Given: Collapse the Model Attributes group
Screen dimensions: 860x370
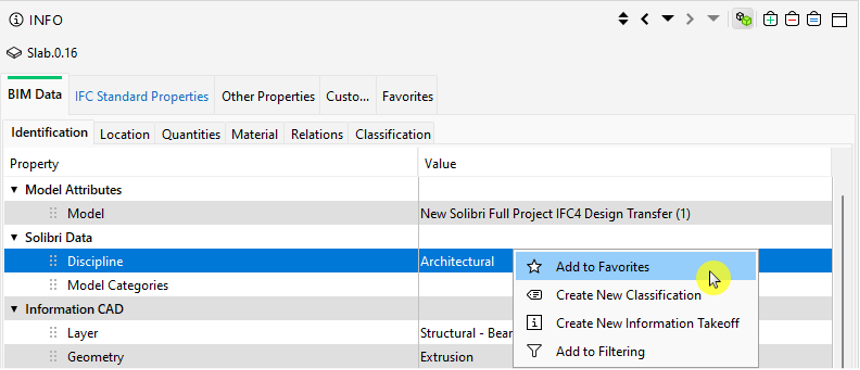Looking at the screenshot, I should coord(14,190).
